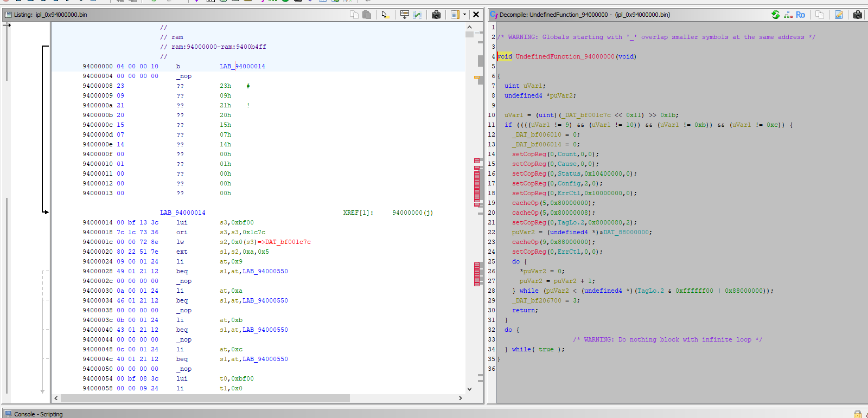868x418 pixels.
Task: Click the _nop at address 94000004
Action: coord(184,76)
